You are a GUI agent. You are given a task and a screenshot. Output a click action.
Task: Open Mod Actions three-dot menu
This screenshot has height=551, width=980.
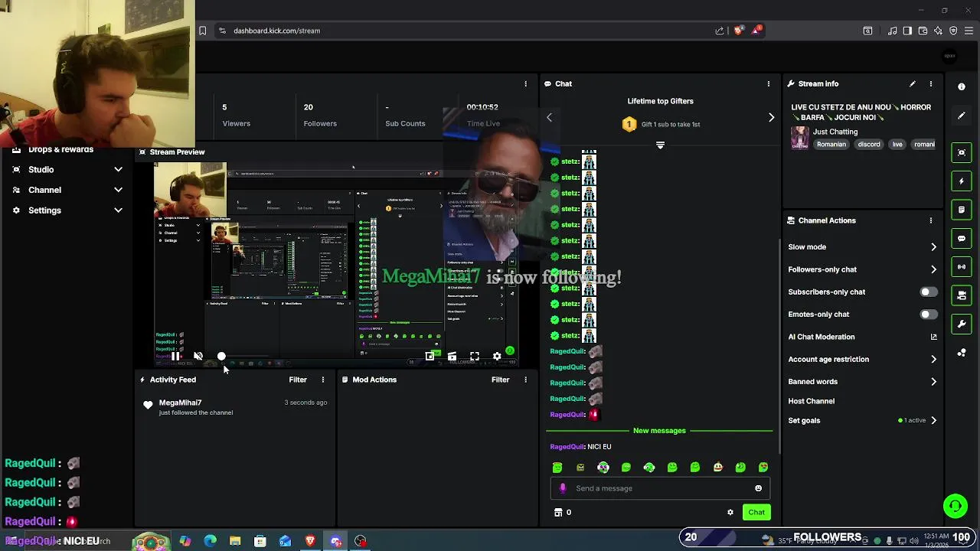point(525,380)
